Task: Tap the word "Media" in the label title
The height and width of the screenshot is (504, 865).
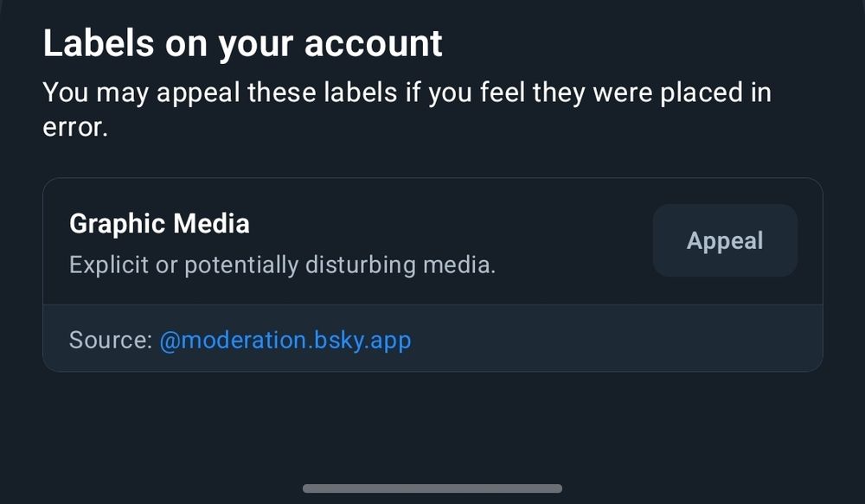Action: [212, 224]
